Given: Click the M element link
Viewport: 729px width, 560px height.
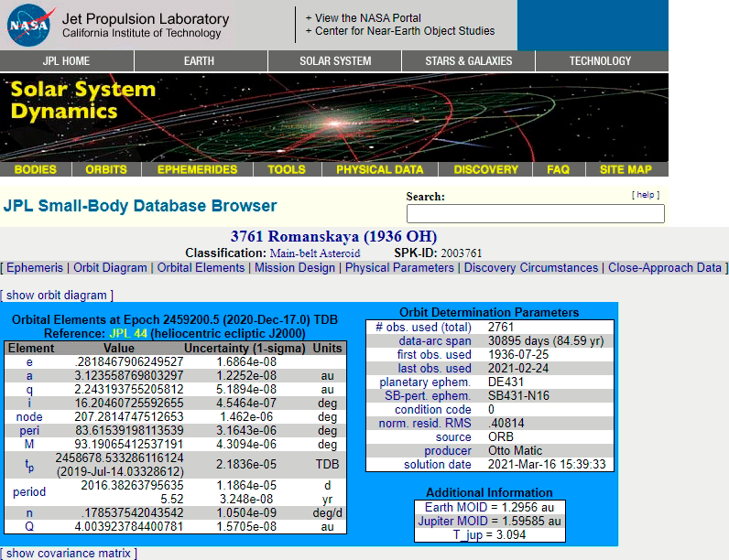Looking at the screenshot, I should point(29,445).
